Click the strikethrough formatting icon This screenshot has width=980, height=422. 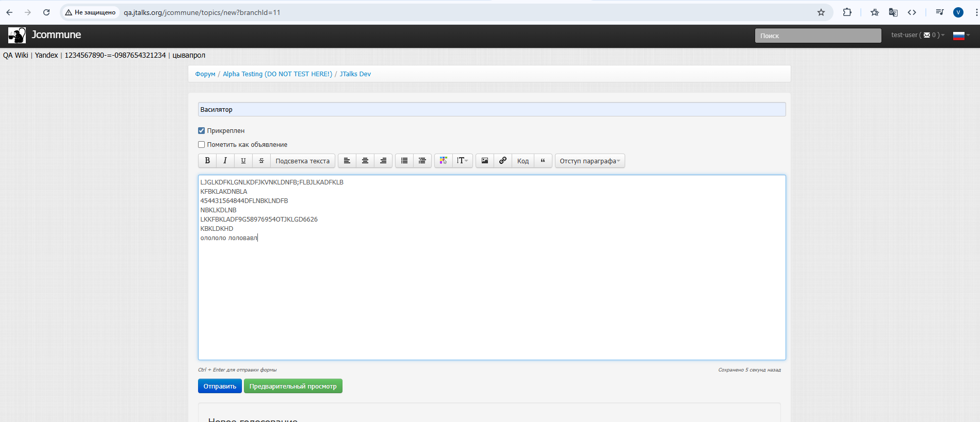262,161
